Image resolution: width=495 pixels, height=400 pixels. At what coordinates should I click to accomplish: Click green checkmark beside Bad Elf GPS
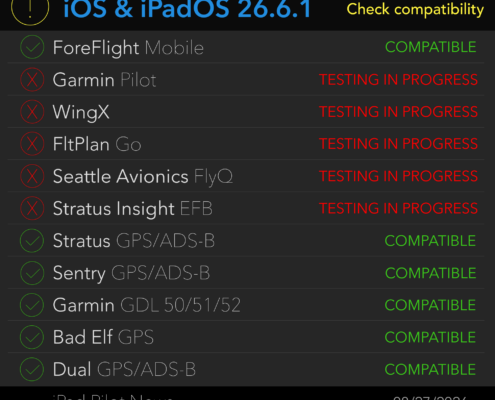[x=32, y=337]
